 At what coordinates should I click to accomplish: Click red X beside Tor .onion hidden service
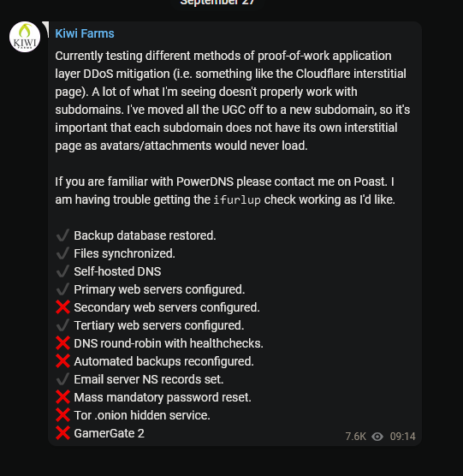(62, 415)
